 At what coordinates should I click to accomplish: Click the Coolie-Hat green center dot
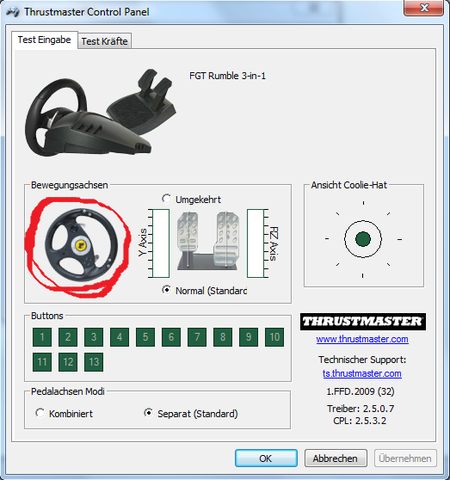click(363, 239)
